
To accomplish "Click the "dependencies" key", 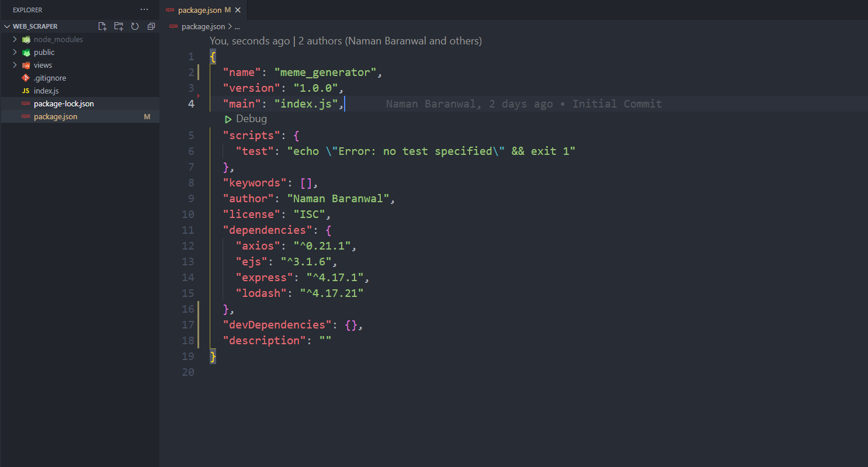I will coord(268,230).
